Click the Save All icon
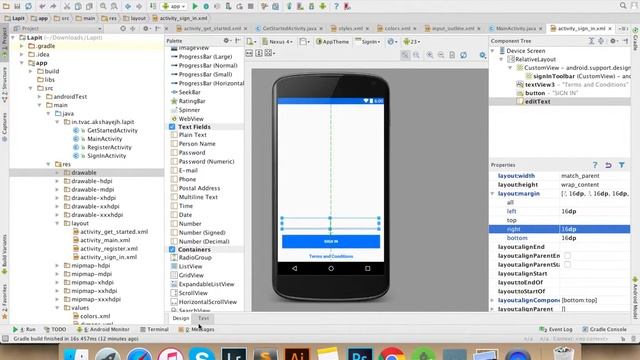The height and width of the screenshot is (360, 640). coord(17,6)
